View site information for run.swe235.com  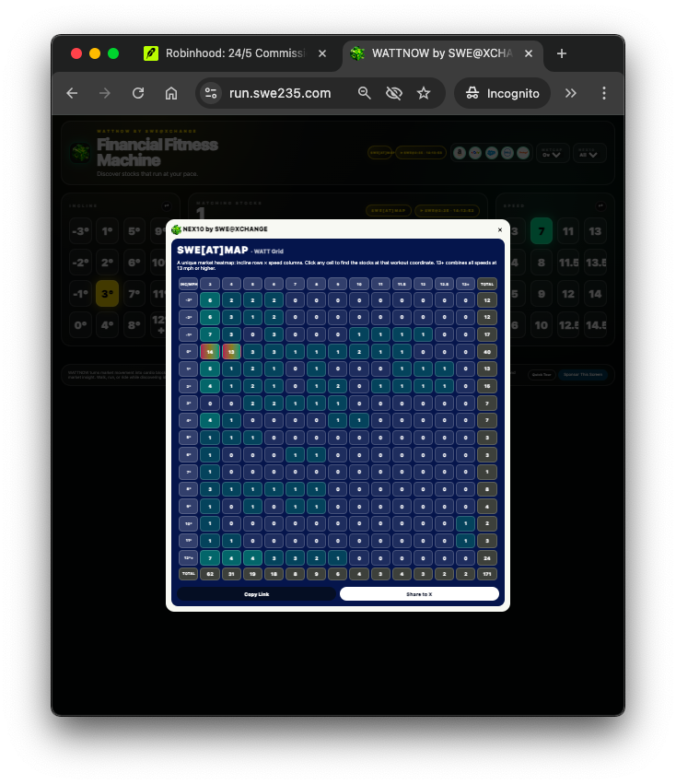coord(211,93)
